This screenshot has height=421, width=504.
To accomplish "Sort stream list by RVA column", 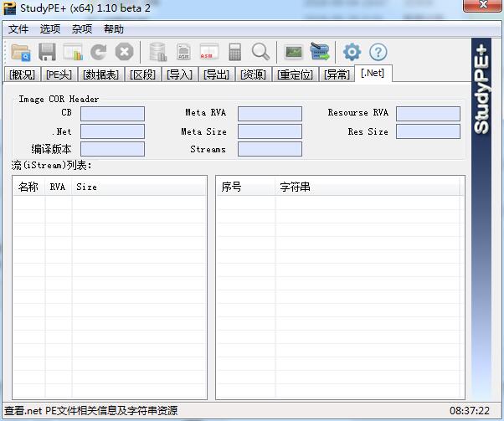I will pyautogui.click(x=58, y=187).
